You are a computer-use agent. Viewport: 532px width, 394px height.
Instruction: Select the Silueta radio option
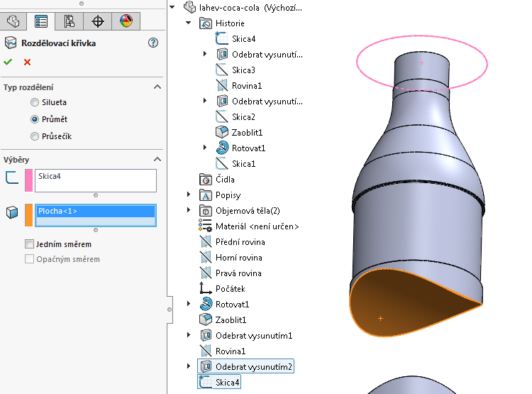(35, 102)
